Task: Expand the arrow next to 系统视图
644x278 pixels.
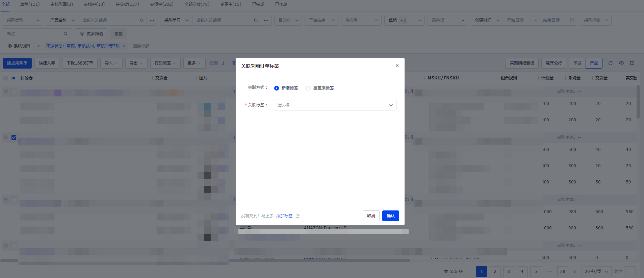Action: pos(38,46)
